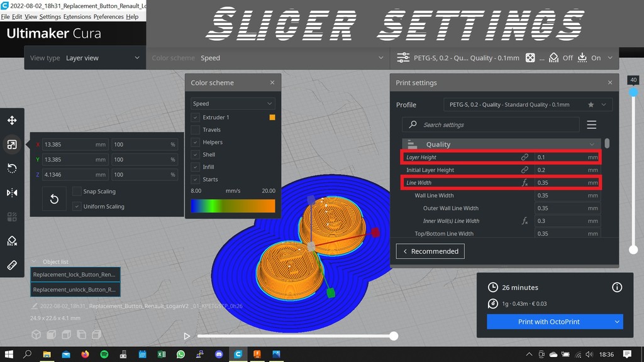Select the Mirror tool

click(12, 192)
